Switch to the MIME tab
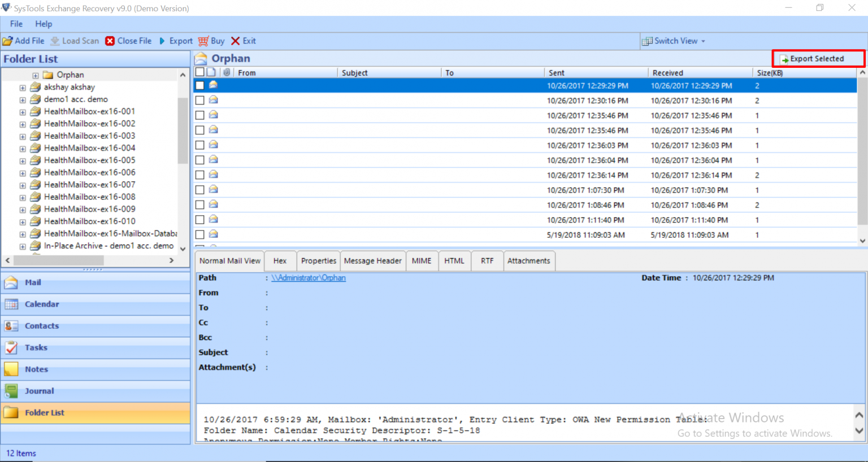 point(422,261)
